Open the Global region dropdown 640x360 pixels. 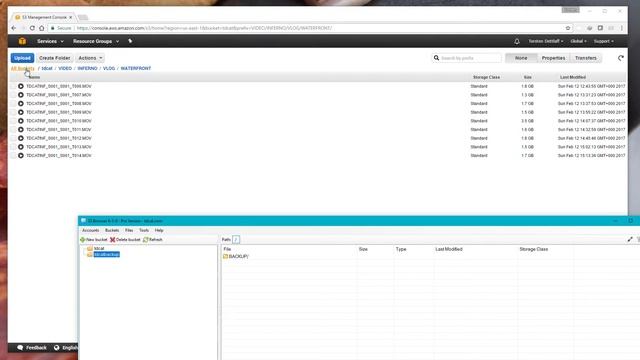(578, 41)
